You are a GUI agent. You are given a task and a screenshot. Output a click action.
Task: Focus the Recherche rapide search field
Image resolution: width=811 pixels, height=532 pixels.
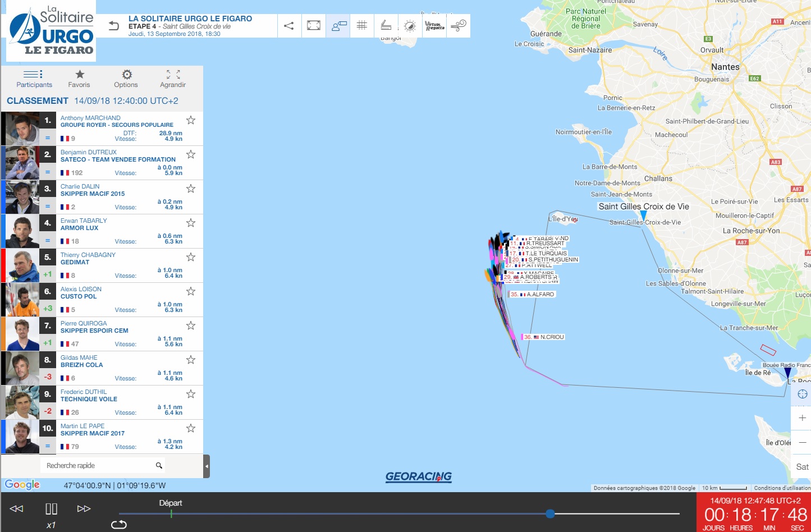pos(103,465)
